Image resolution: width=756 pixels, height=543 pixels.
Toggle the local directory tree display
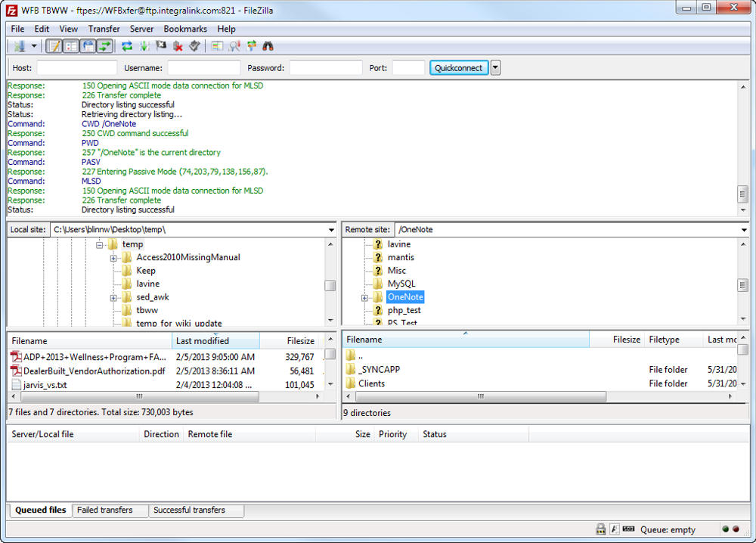[x=71, y=46]
